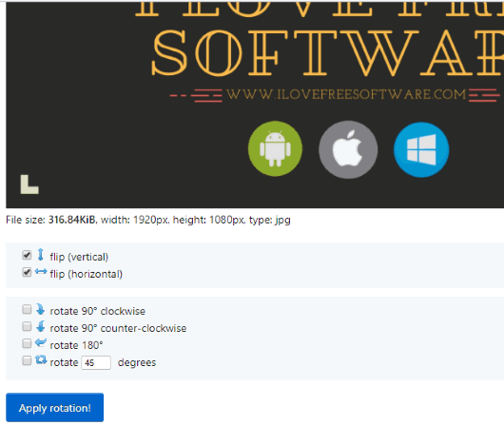Image resolution: width=504 pixels, height=425 pixels.
Task: Uncheck the flip (horizontal) checkbox
Action: 27,272
